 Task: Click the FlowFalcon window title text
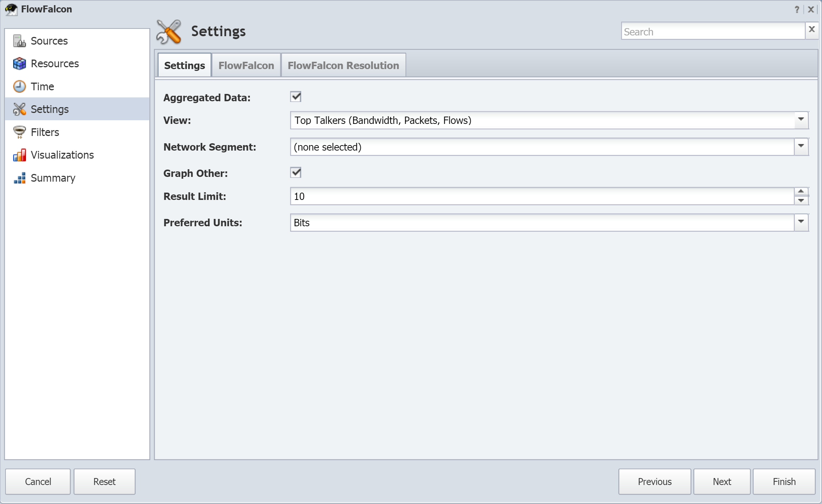(46, 9)
